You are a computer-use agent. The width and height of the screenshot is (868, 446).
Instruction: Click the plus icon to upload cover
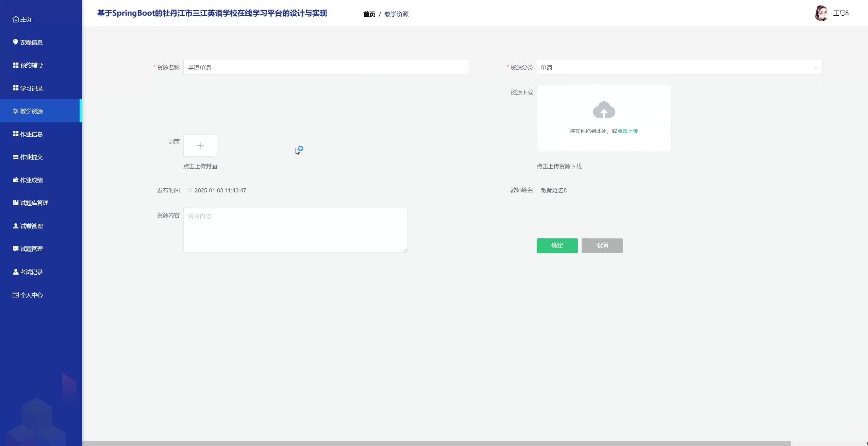[x=200, y=146]
